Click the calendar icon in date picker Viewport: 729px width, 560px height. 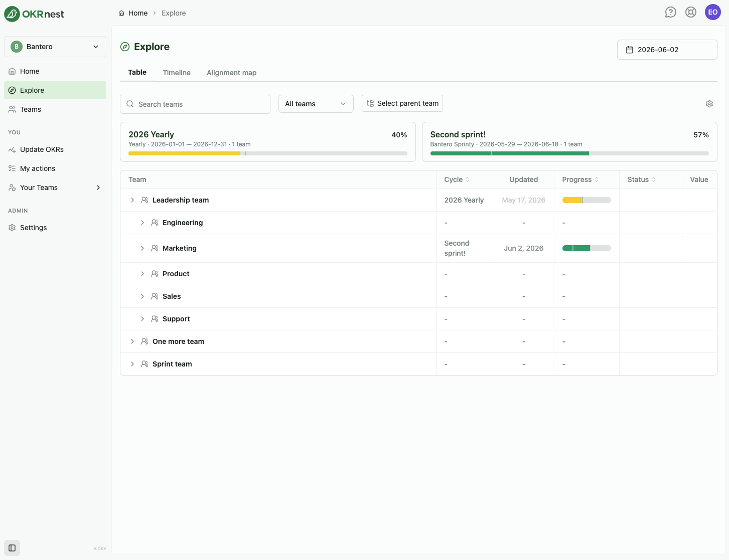click(x=630, y=50)
